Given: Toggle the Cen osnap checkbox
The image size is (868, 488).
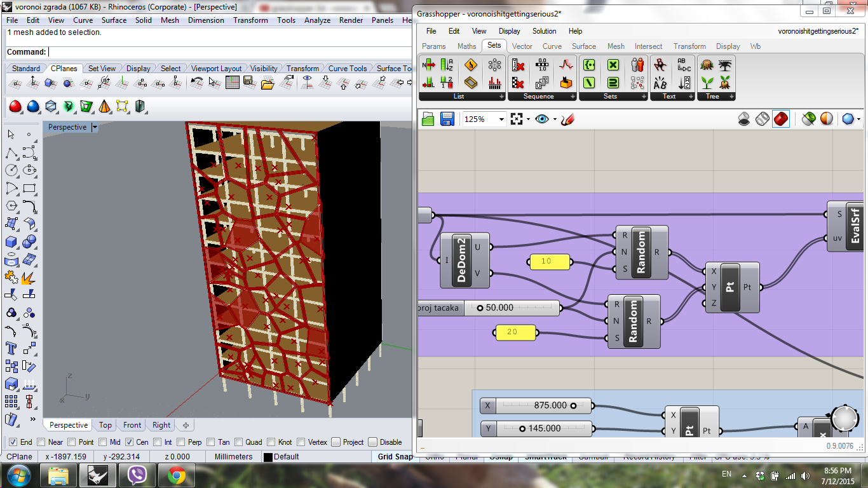Looking at the screenshot, I should (x=129, y=442).
